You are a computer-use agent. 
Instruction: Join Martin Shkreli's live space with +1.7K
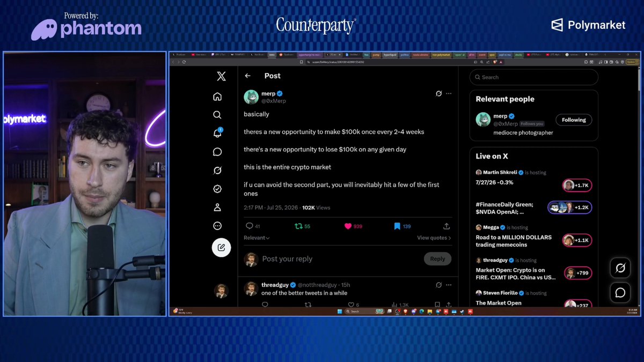pyautogui.click(x=577, y=186)
